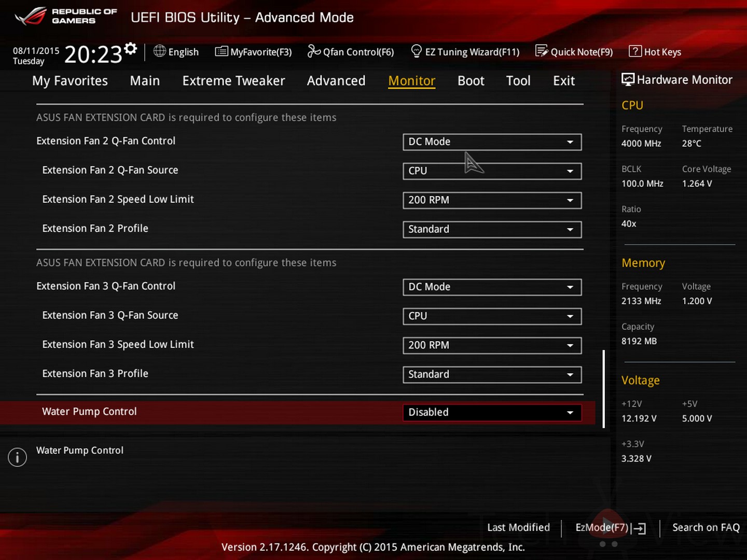The width and height of the screenshot is (747, 560).
Task: Open Quick Note notepad icon
Action: [x=542, y=51]
